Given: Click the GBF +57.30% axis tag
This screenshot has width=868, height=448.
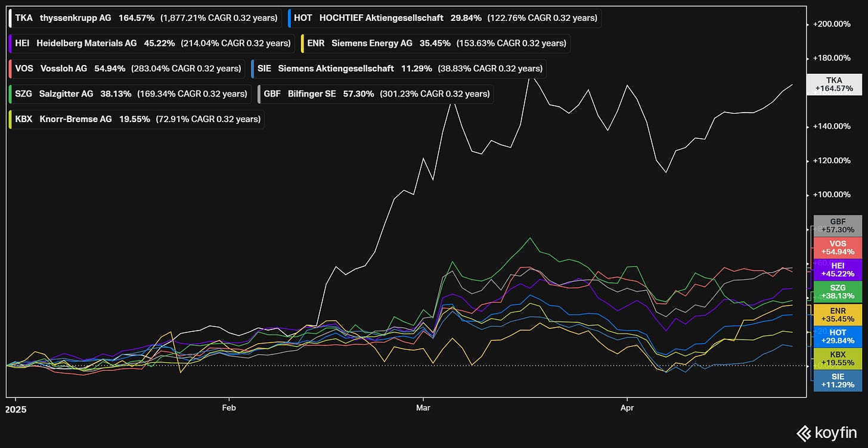Looking at the screenshot, I should click(838, 226).
